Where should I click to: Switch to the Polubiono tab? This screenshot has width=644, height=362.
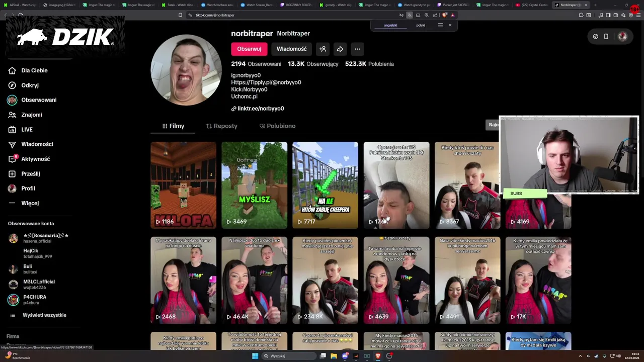click(277, 126)
